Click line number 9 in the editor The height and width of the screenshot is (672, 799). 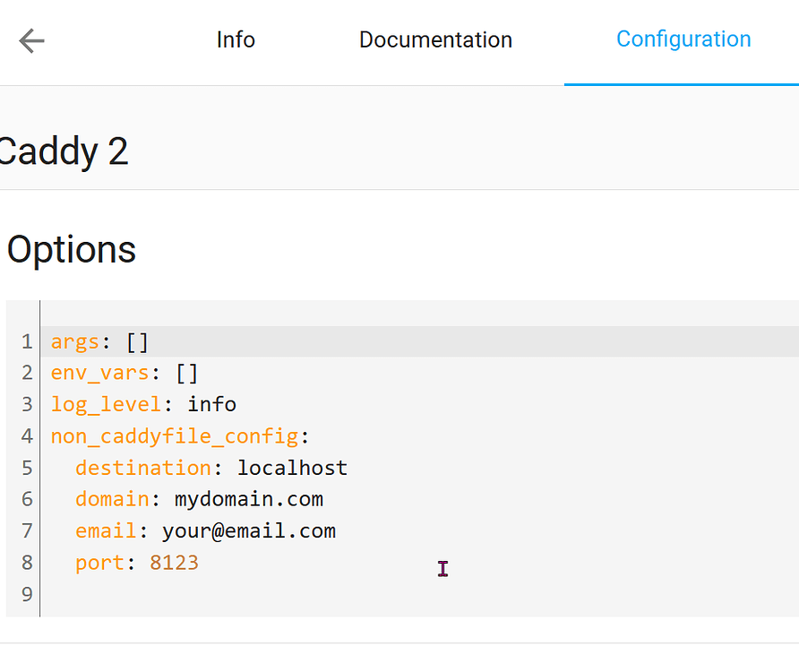[x=27, y=594]
